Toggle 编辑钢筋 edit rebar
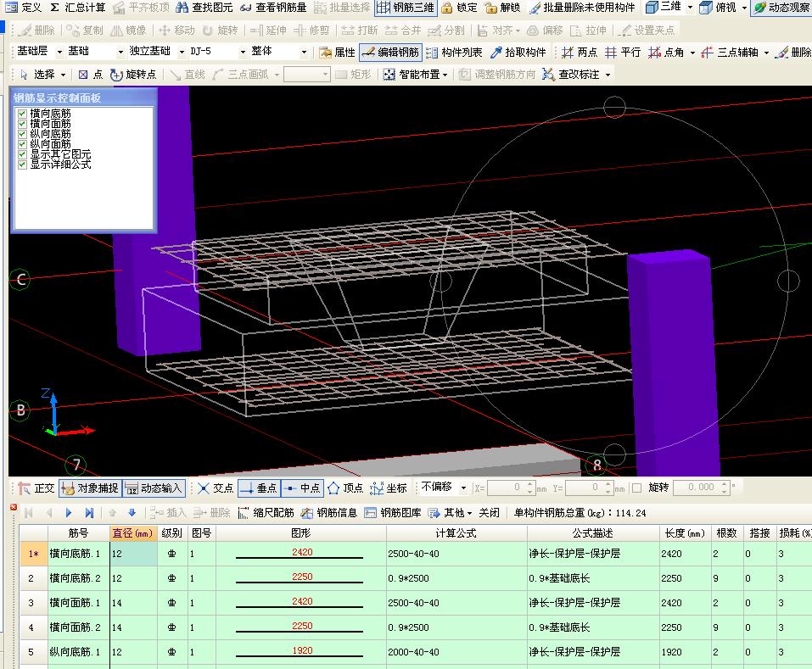 391,53
